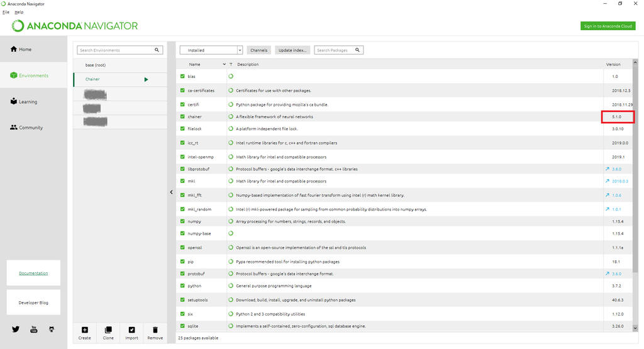Click the Search Environments field

pyautogui.click(x=120, y=50)
